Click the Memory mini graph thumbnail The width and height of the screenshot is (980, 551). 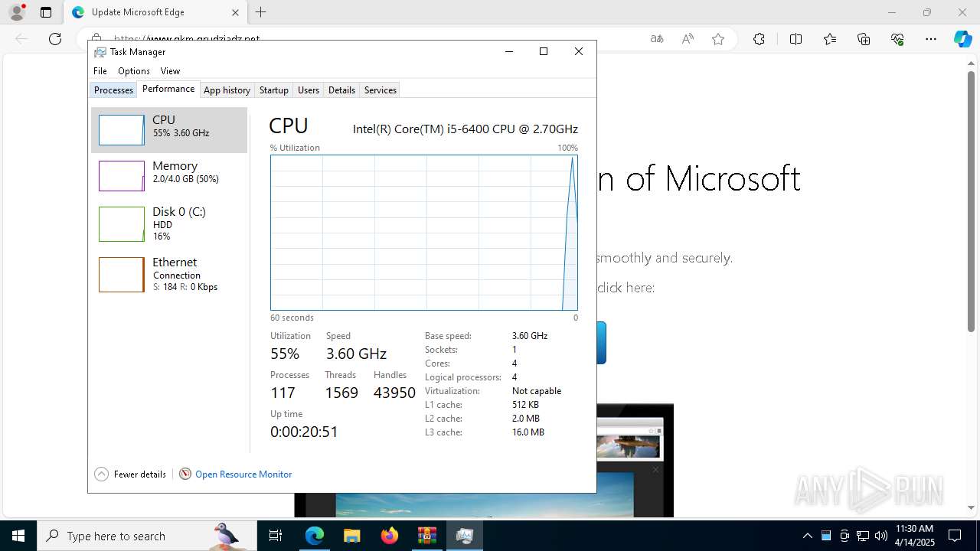122,176
